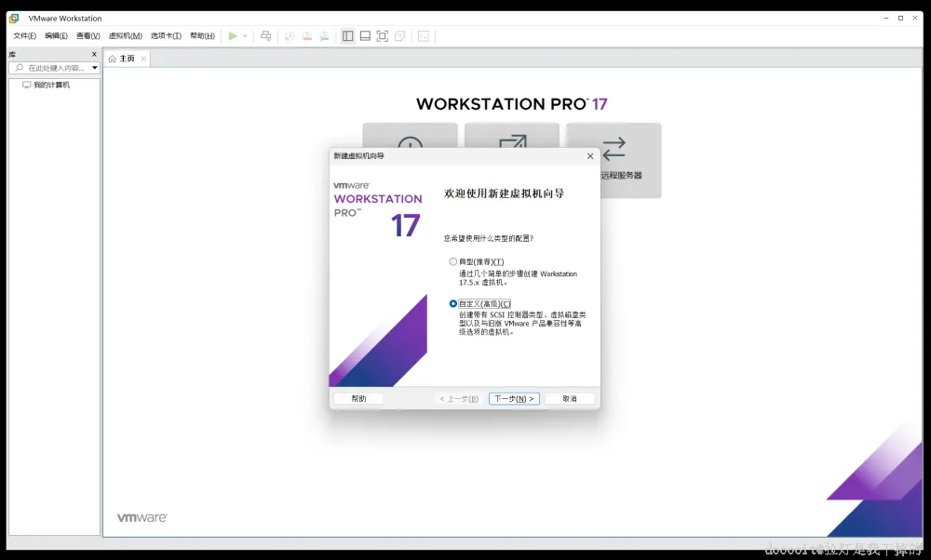Open the 选项卡(T) menu
This screenshot has height=560, width=931.
(166, 36)
